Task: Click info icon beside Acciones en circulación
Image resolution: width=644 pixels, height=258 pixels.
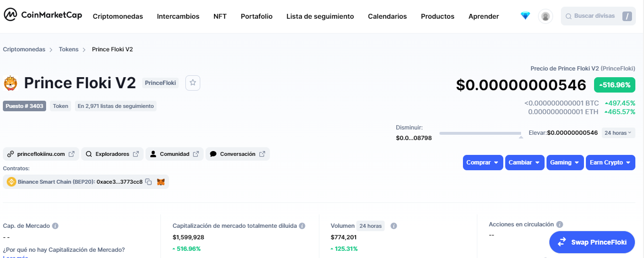Action: (x=559, y=224)
